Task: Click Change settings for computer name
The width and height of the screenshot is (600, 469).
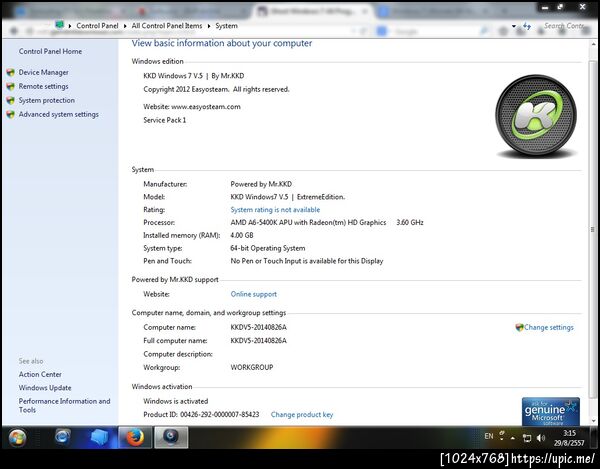Action: point(549,327)
